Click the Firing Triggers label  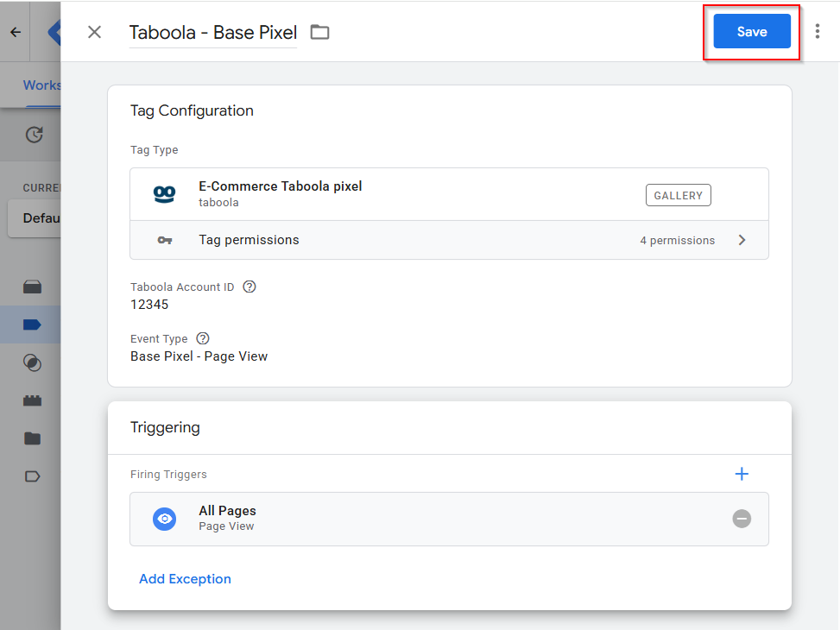click(x=168, y=474)
